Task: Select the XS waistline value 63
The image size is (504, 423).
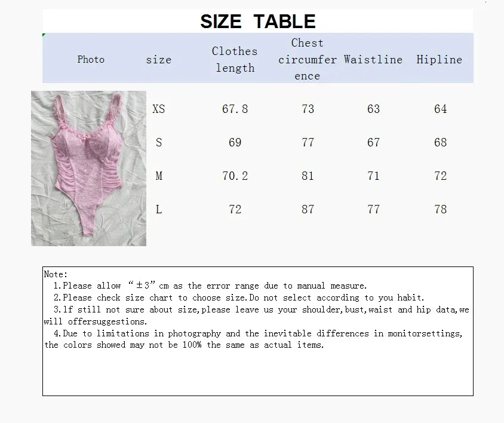Action: pyautogui.click(x=373, y=109)
